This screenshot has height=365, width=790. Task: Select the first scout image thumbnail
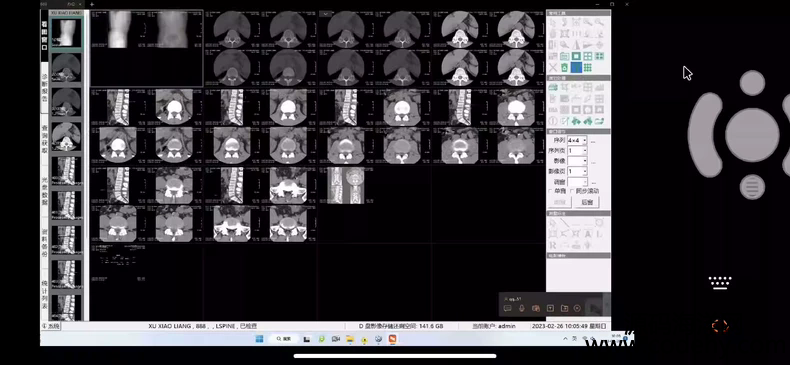(67, 33)
